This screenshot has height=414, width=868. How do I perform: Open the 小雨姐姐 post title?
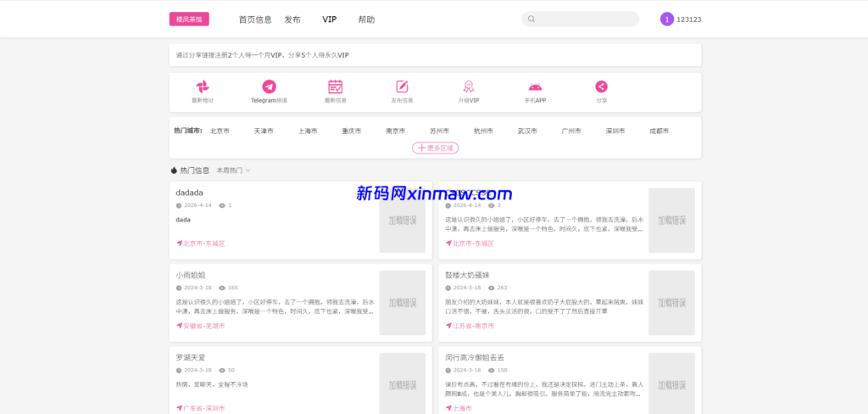[x=191, y=275]
